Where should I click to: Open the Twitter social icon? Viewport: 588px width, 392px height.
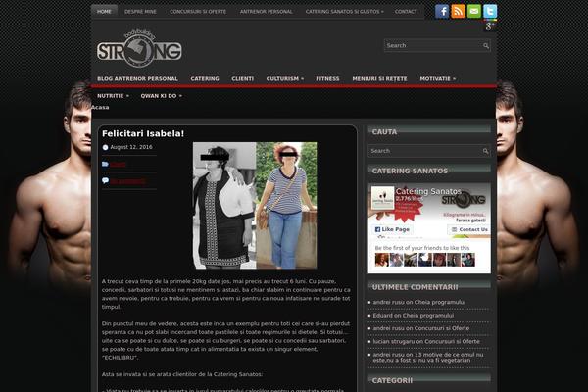point(490,11)
